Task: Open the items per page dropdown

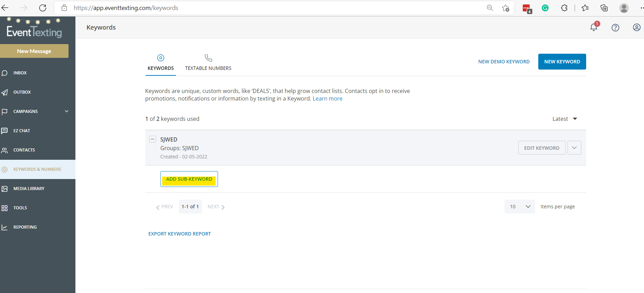Action: [x=520, y=207]
